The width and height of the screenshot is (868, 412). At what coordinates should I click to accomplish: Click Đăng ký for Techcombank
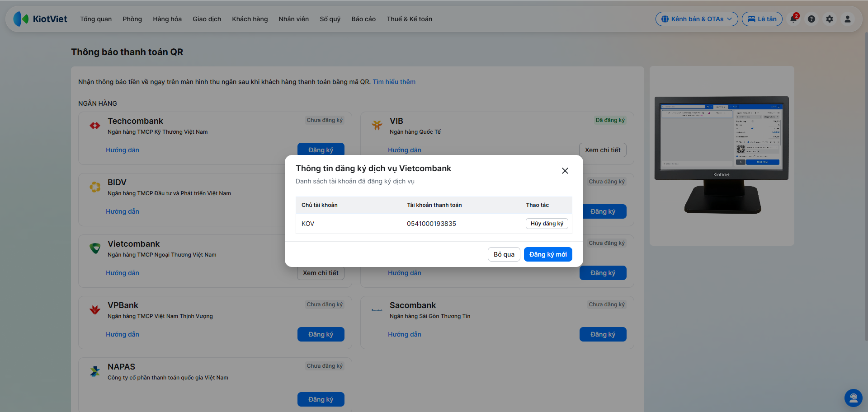pos(321,149)
